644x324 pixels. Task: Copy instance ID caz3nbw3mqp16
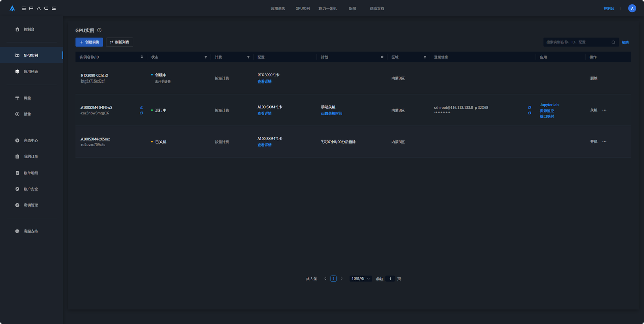point(141,113)
